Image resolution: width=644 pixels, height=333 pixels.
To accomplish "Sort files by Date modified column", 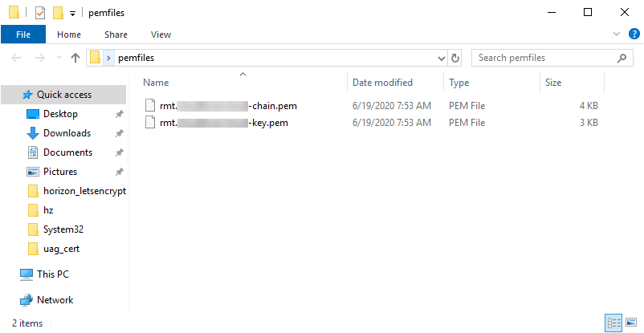I will 382,83.
